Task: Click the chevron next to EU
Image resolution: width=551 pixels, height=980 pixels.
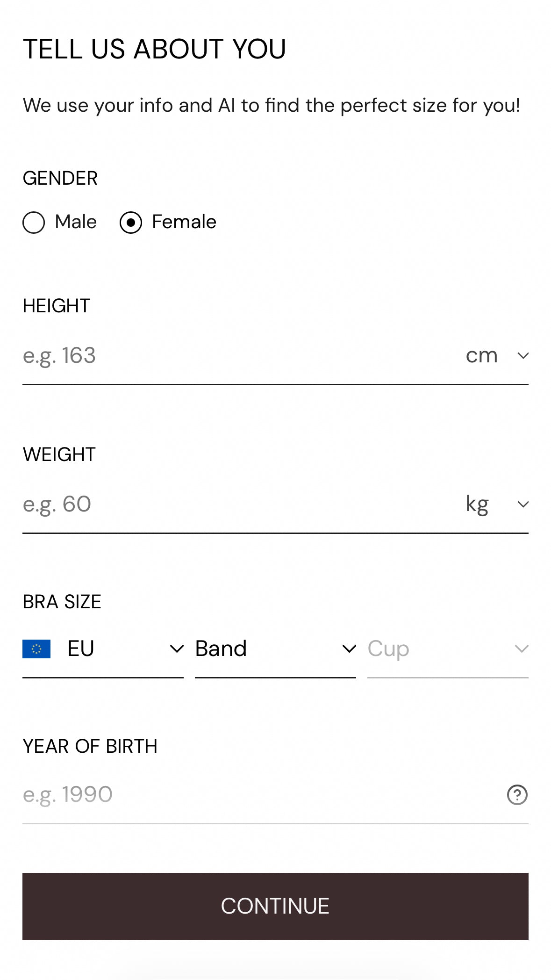Action: point(176,649)
